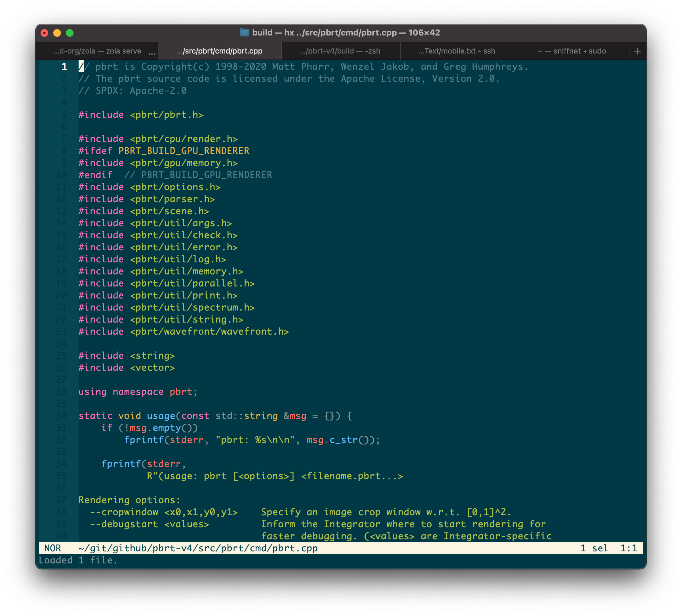Screen dimensions: 682x616
Task: Click the 'using namespace pbrt;' line
Action: click(x=138, y=392)
